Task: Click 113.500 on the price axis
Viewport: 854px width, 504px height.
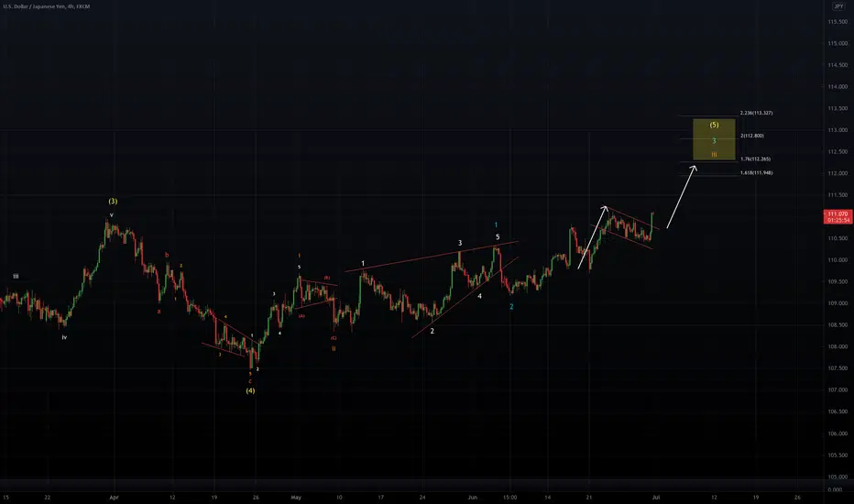Action: (x=838, y=108)
